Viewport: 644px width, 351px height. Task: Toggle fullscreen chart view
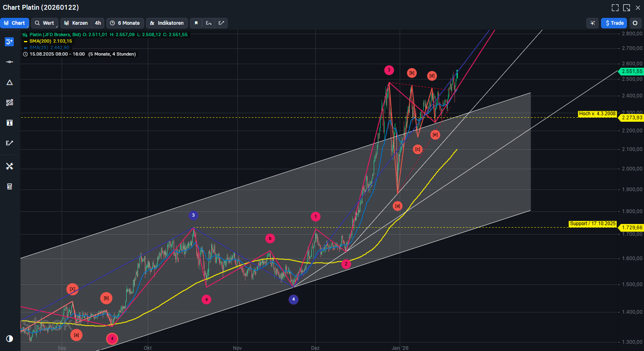[615, 8]
